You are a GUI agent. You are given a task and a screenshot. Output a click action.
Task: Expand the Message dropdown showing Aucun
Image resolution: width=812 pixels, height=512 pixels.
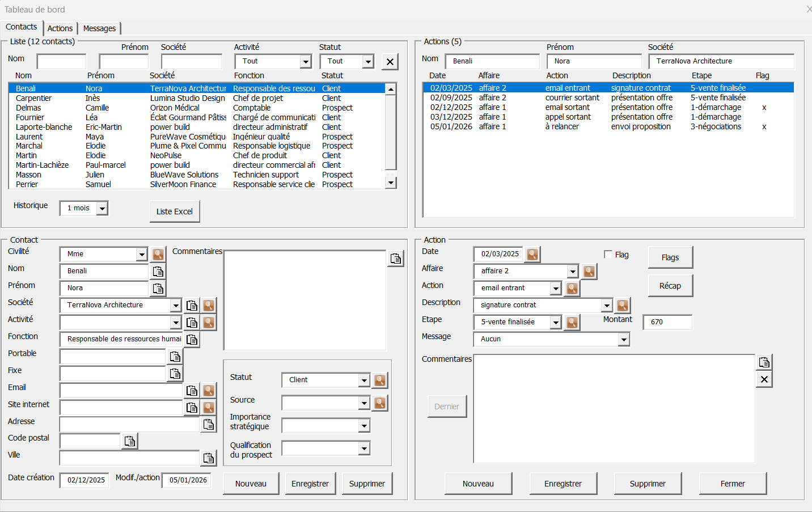[x=624, y=339]
